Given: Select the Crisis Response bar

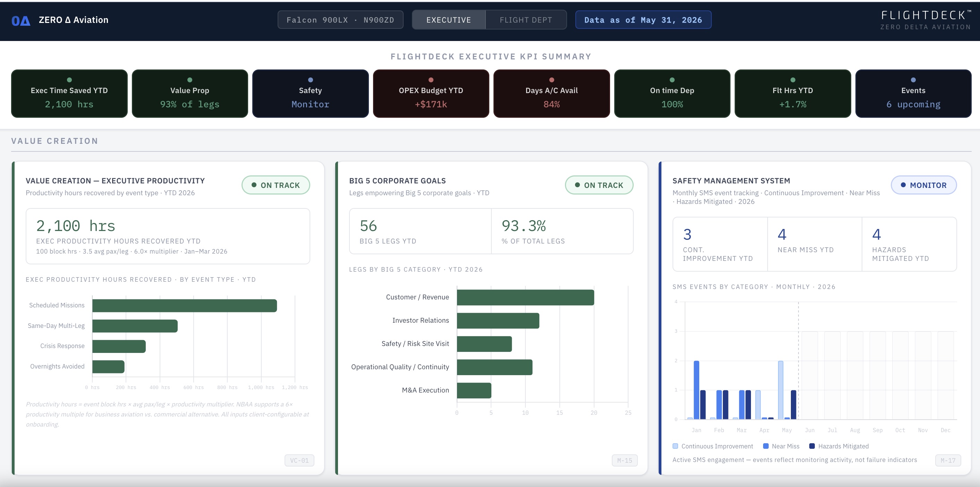Looking at the screenshot, I should pyautogui.click(x=119, y=346).
